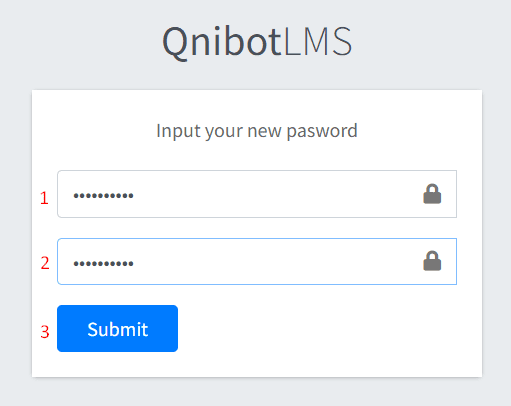Place cursor in empty middle of first password box
511x406 pixels.
267,194
